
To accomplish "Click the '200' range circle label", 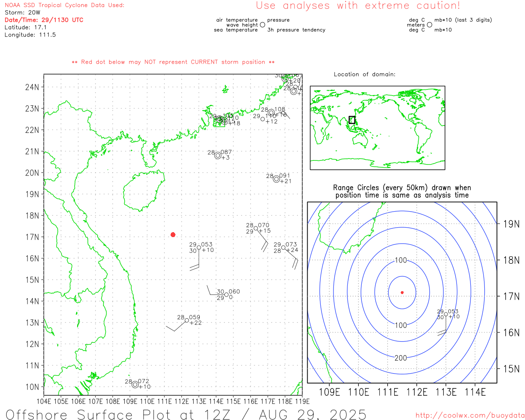I will click(401, 358).
